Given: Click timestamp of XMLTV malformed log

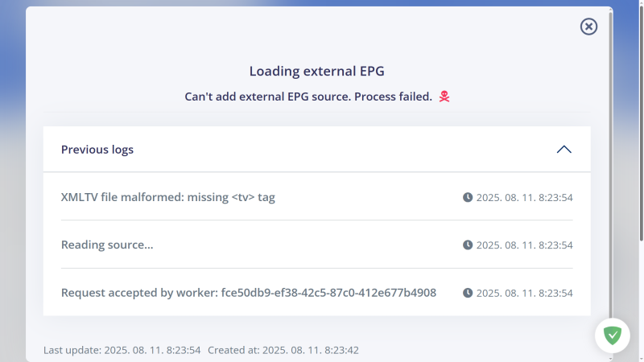Looking at the screenshot, I should 525,197.
